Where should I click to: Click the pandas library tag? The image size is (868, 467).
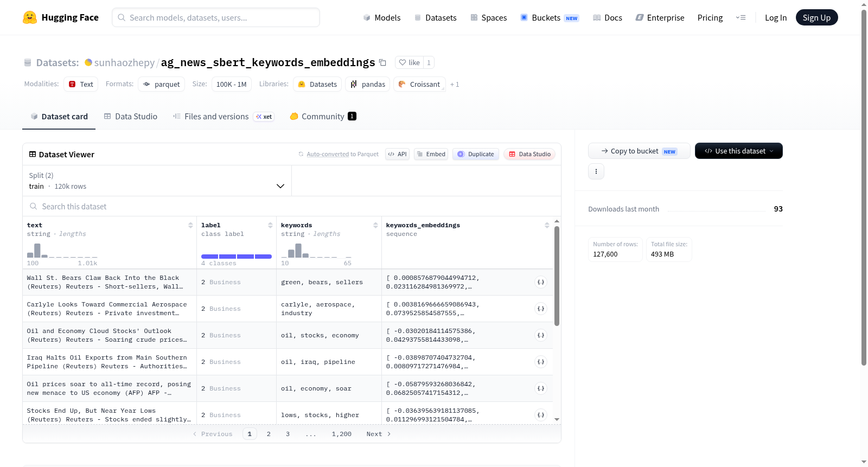click(367, 84)
